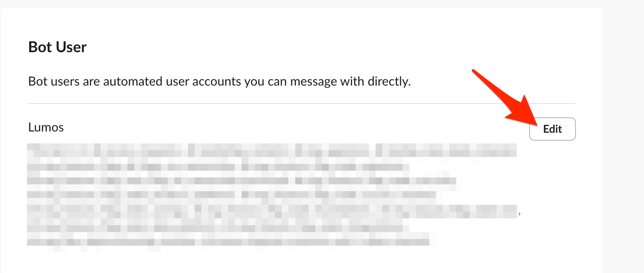This screenshot has width=644, height=273.
Task: Click the first line of blurred text
Action: (x=272, y=150)
